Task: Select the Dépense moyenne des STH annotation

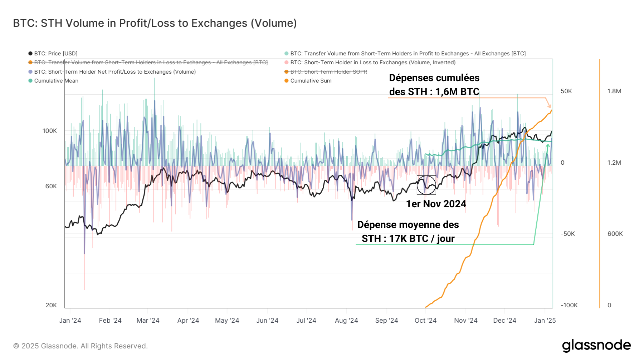Action: pos(408,232)
